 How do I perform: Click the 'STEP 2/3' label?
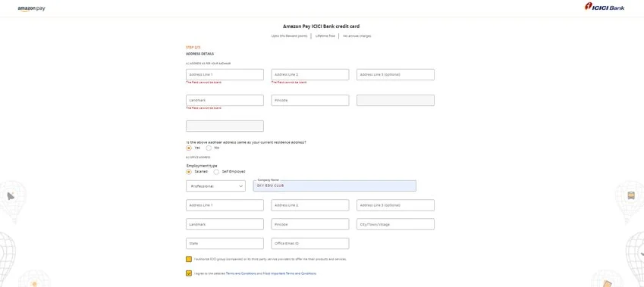tap(193, 48)
